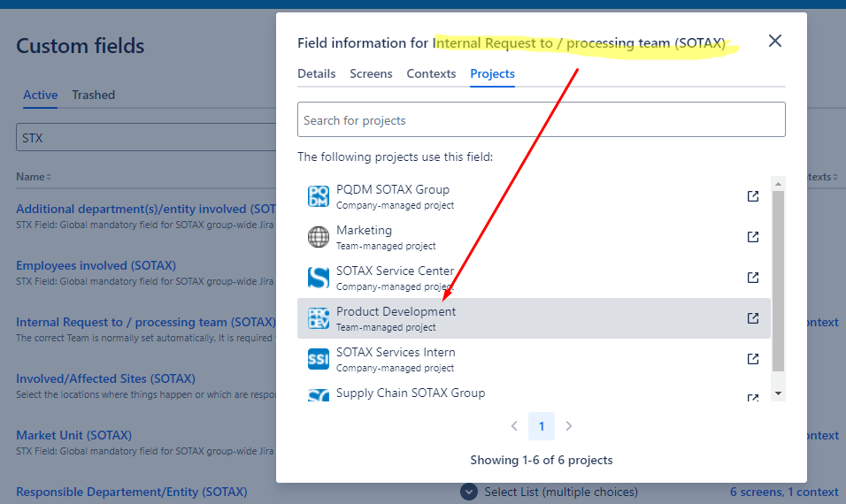Open PQDM SOTAX Group in new tab icon
This screenshot has width=846, height=504.
tap(753, 196)
